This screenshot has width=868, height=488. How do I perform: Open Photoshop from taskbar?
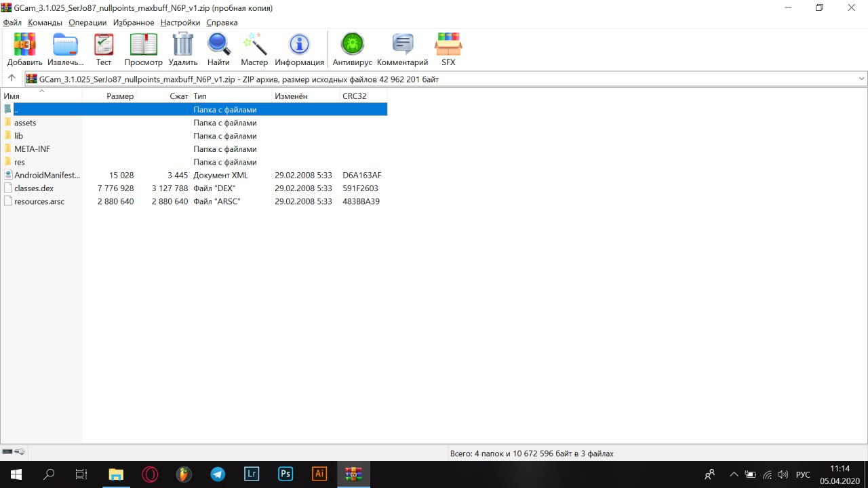[x=285, y=474]
